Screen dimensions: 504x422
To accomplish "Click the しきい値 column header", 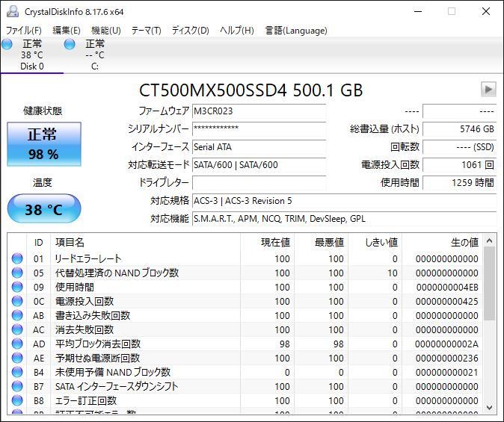I will click(x=375, y=242).
